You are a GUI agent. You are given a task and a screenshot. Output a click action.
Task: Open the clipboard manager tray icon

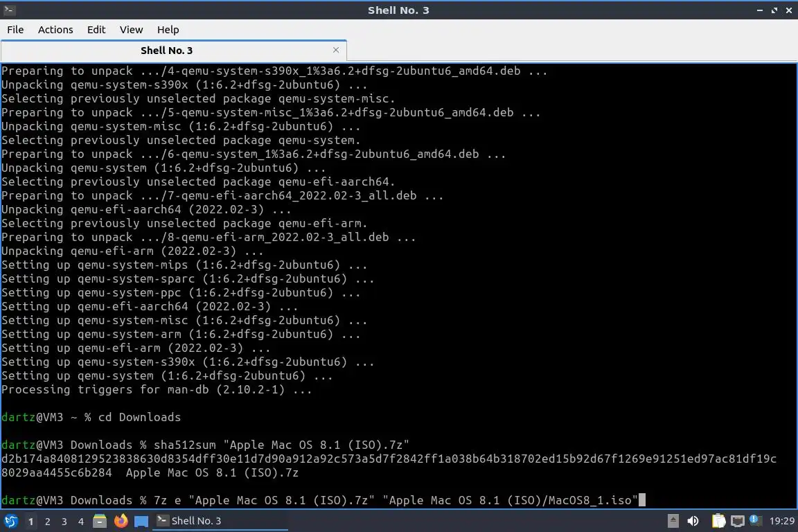point(718,521)
